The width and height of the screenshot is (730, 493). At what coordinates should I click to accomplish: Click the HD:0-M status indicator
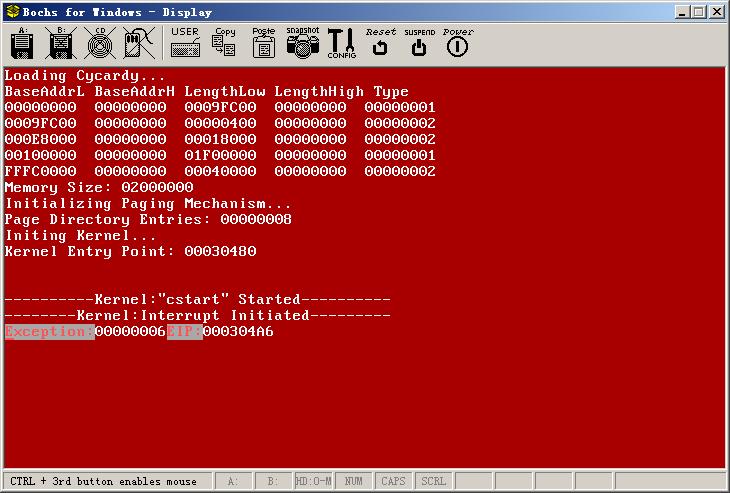pyautogui.click(x=313, y=481)
